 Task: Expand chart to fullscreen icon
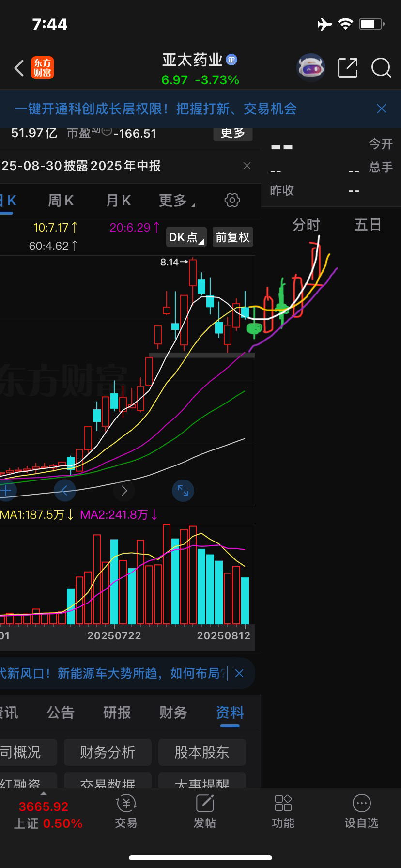[x=183, y=491]
